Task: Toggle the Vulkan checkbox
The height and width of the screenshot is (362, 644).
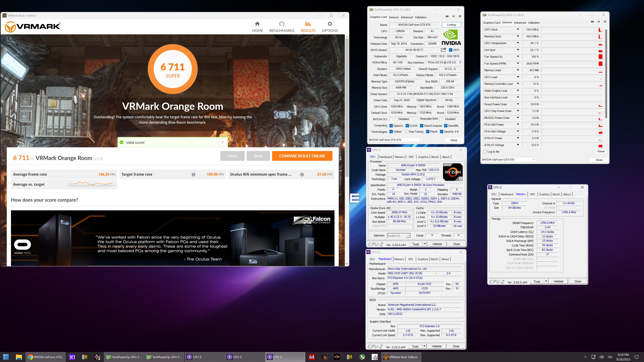Action: [x=391, y=132]
